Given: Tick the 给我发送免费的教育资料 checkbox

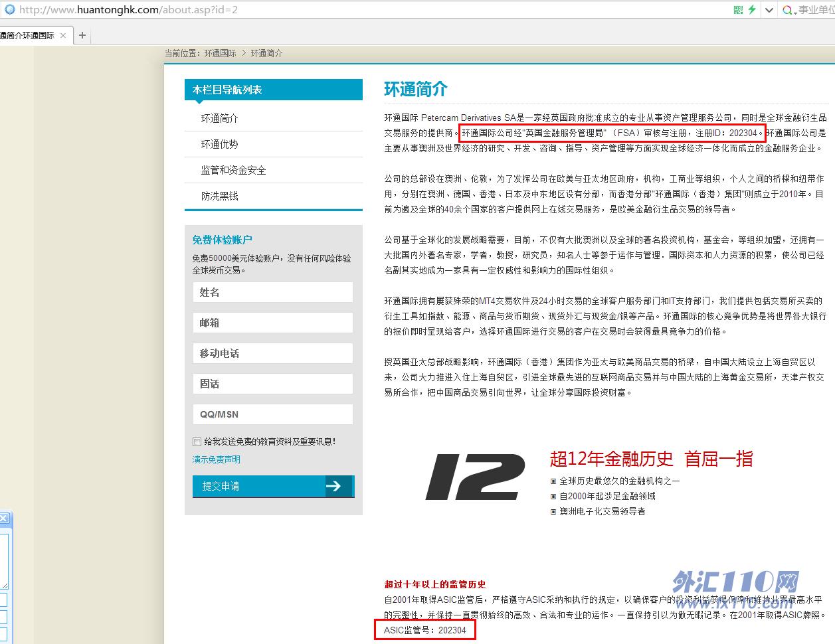Looking at the screenshot, I should click(197, 442).
